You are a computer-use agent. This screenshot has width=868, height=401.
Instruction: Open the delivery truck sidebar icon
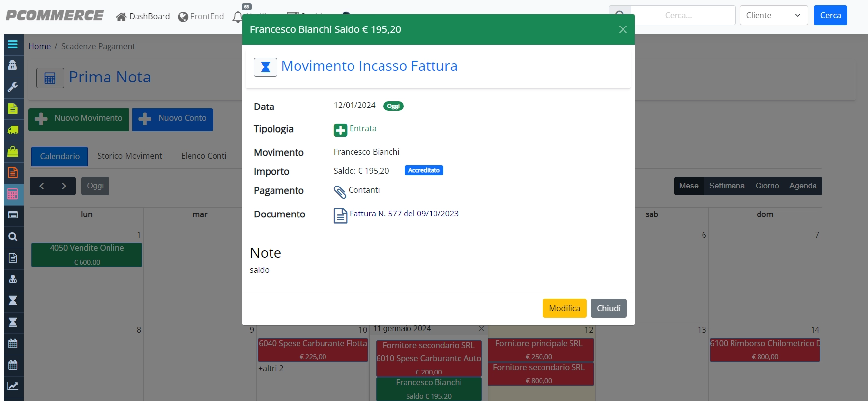(13, 130)
